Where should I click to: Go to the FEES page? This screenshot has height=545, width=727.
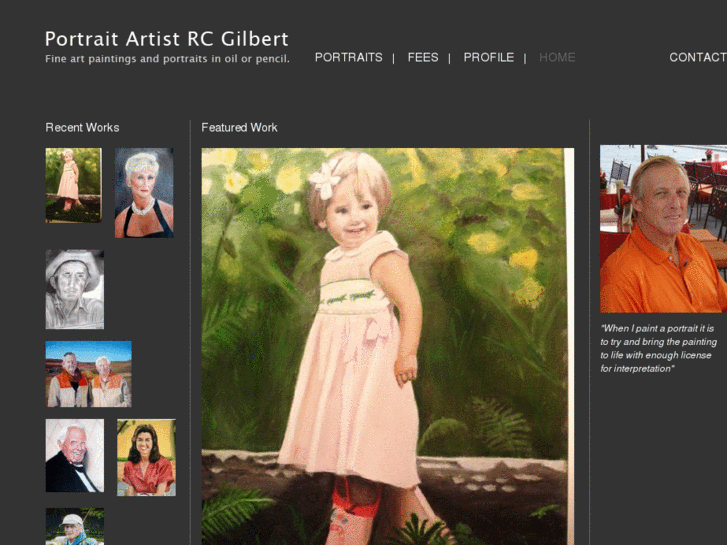(423, 58)
